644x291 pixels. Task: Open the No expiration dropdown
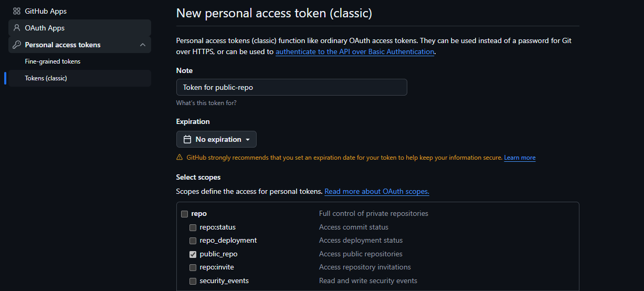tap(216, 139)
